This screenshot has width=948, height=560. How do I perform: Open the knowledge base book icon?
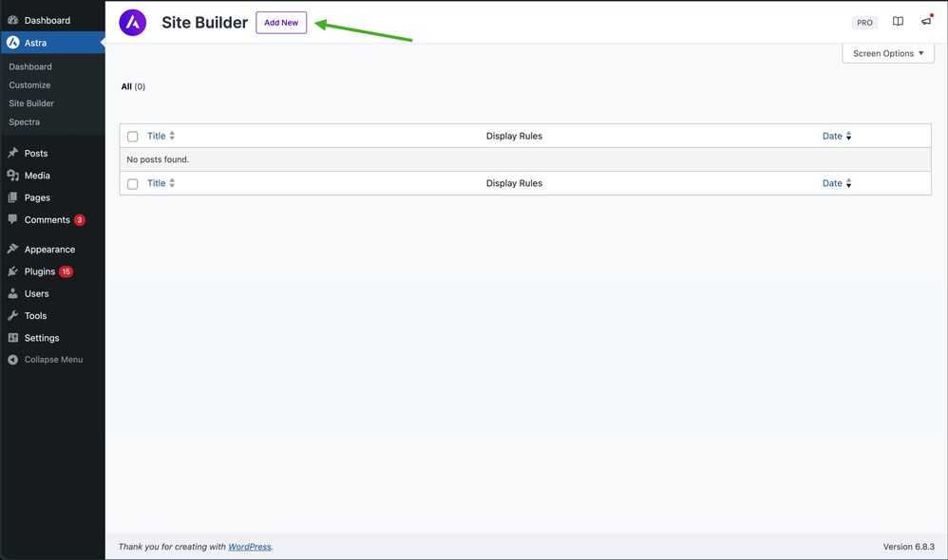(x=898, y=22)
